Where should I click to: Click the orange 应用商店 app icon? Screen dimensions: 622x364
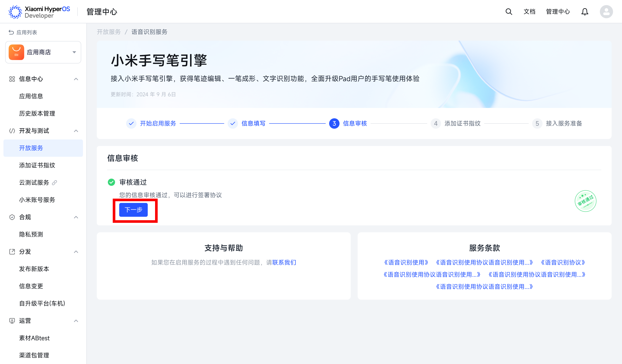pos(16,52)
